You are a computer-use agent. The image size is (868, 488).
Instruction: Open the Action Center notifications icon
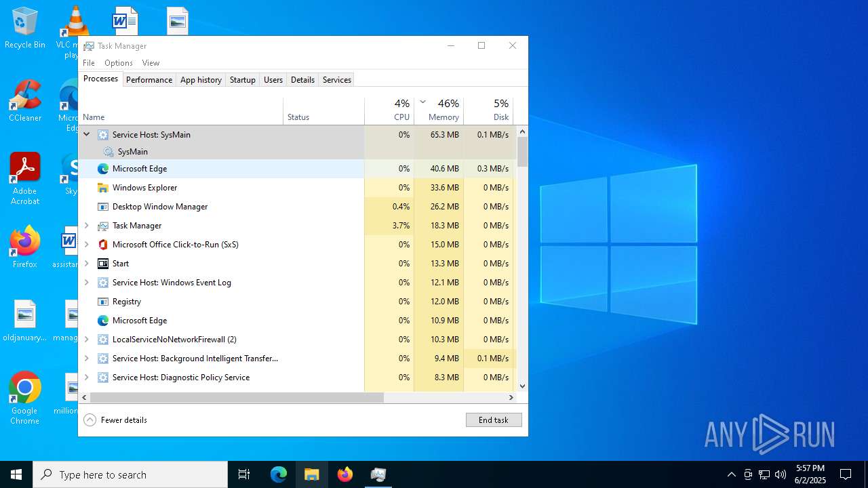[x=846, y=474]
